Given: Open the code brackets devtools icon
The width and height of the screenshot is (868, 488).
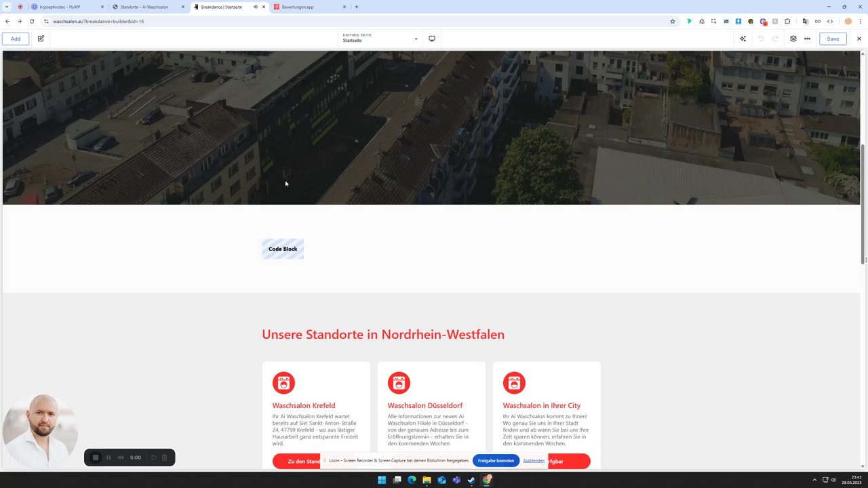Looking at the screenshot, I should pyautogui.click(x=829, y=21).
